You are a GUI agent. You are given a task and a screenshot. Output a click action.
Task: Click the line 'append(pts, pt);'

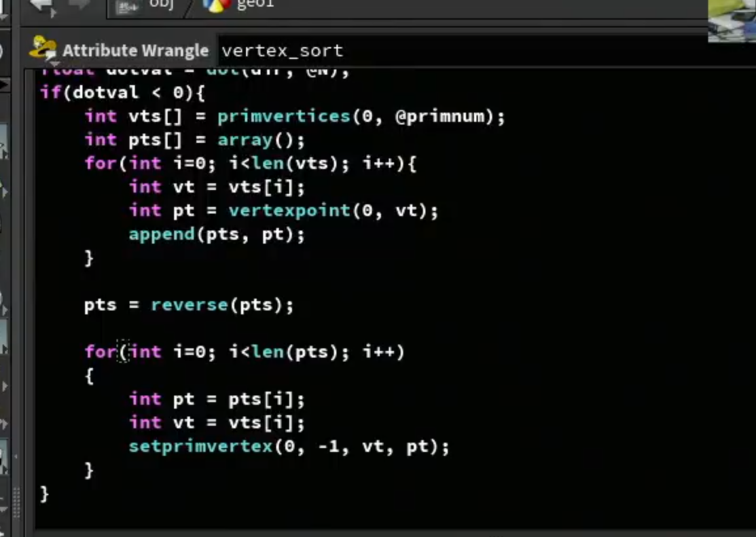[217, 234]
